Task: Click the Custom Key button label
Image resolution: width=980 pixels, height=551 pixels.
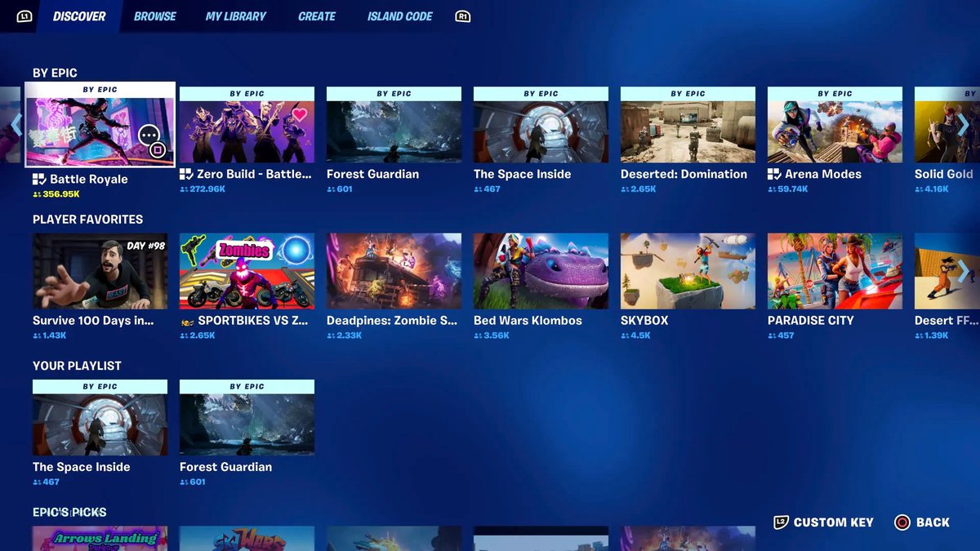Action: click(x=833, y=522)
